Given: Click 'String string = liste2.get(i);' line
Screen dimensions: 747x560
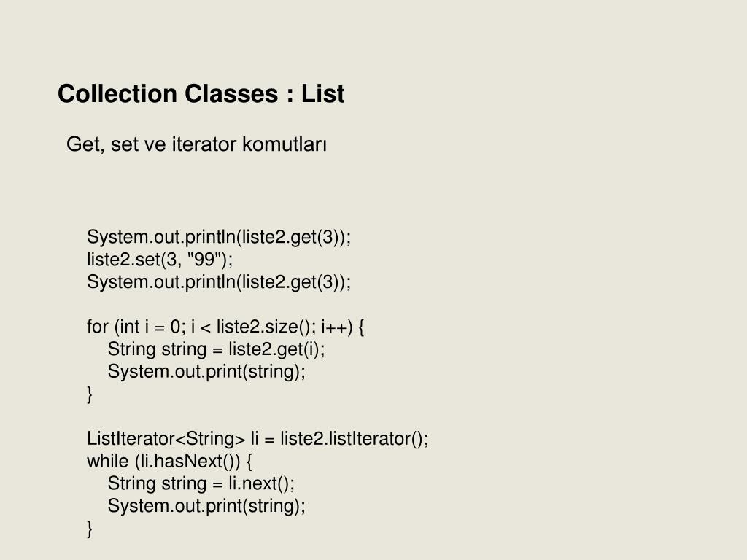Looking at the screenshot, I should point(216,349).
